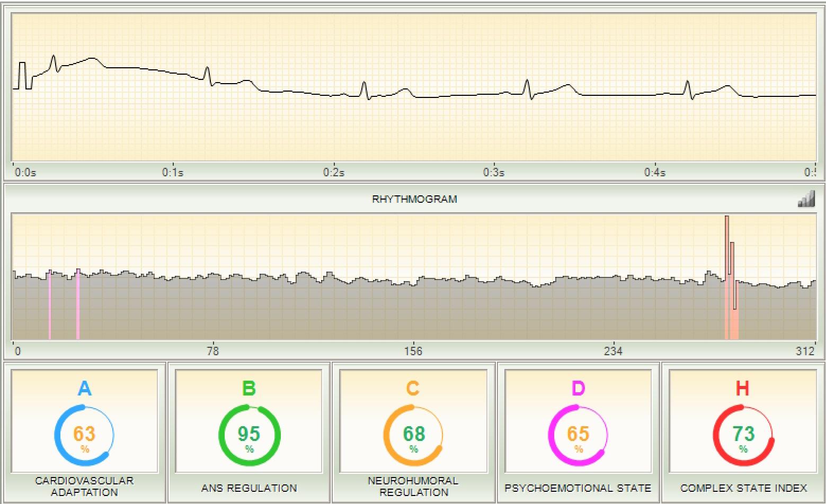Select the orange letter C heading
Viewport: 826px width, 504px height.
pos(413,389)
